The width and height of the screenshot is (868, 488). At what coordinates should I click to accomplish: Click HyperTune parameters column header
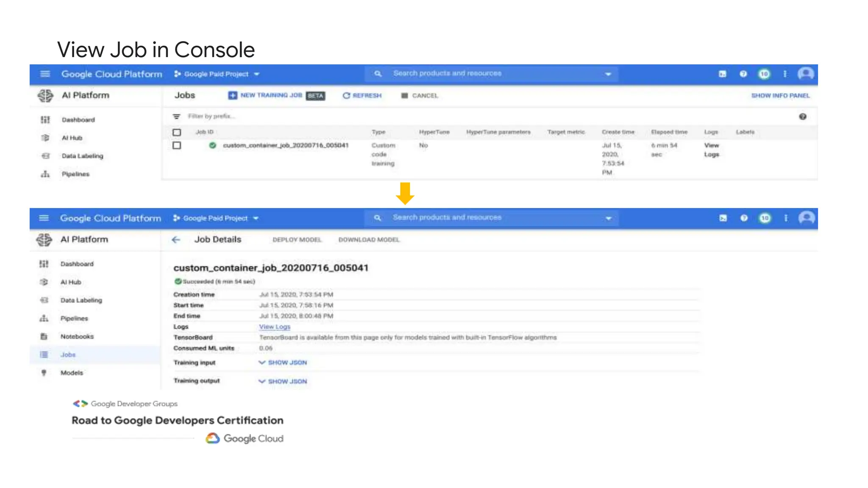tap(498, 132)
